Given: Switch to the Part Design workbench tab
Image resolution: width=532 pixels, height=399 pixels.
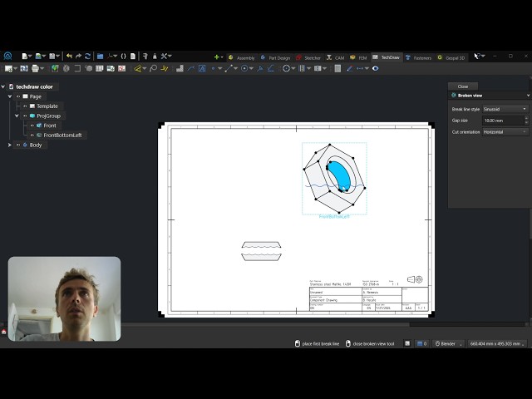Looking at the screenshot, I should 275,57.
